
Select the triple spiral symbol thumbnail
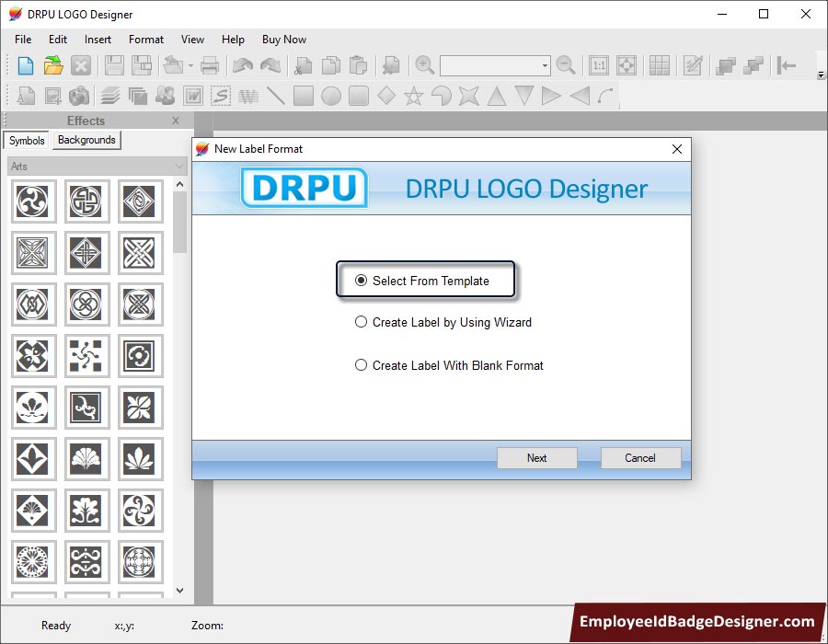coord(33,201)
